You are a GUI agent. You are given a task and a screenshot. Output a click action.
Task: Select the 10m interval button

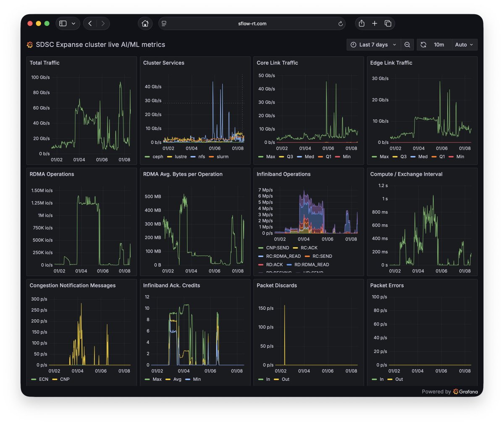[439, 44]
